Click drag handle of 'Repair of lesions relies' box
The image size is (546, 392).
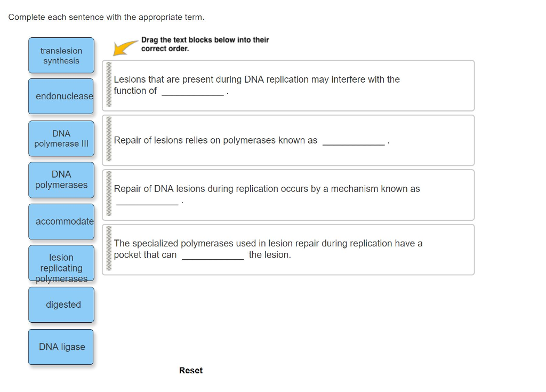(109, 140)
